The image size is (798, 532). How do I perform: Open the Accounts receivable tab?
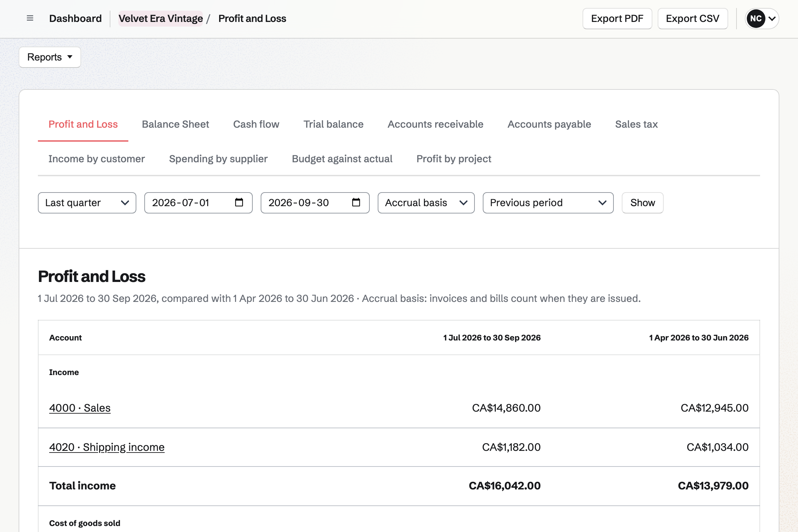tap(435, 124)
